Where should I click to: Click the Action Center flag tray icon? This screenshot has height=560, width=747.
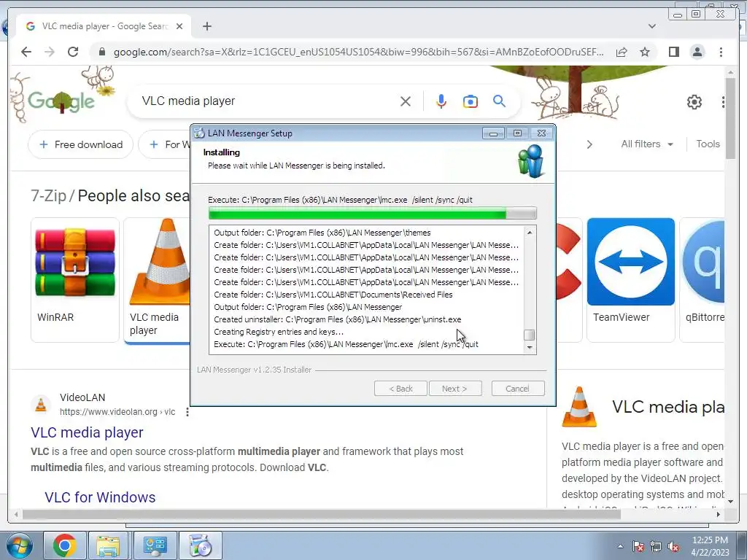point(638,546)
